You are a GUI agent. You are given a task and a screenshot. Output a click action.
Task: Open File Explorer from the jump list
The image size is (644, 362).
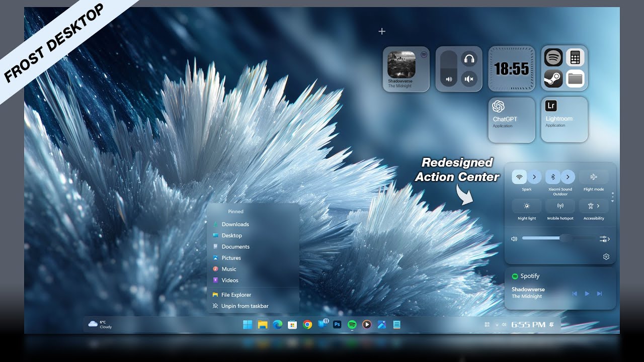(253, 295)
